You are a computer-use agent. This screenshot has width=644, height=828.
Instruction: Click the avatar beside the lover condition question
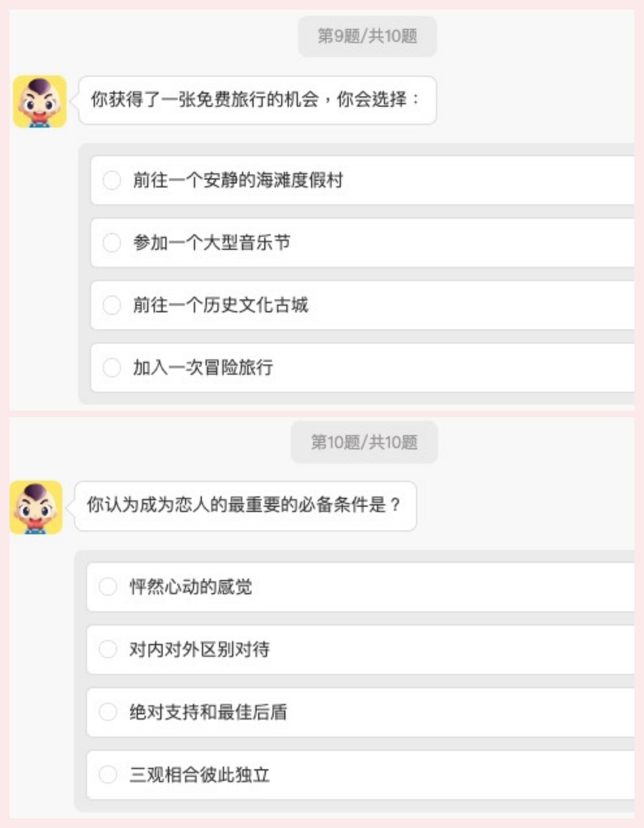36,507
